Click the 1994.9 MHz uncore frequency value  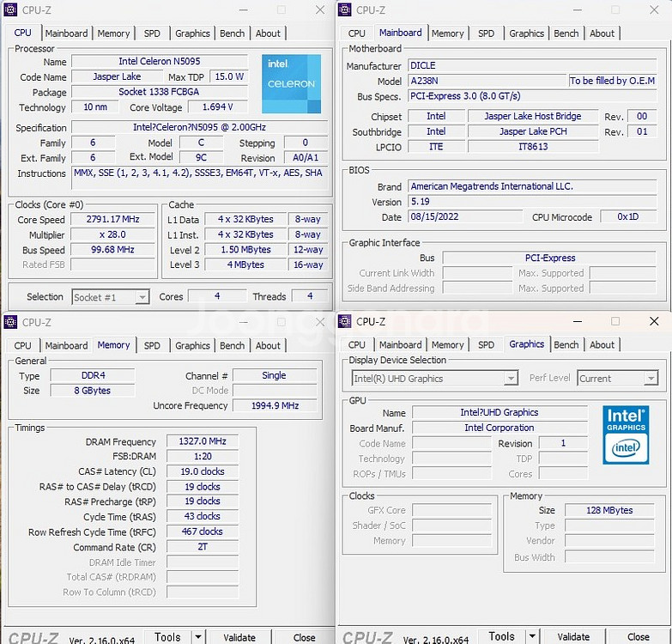point(275,405)
